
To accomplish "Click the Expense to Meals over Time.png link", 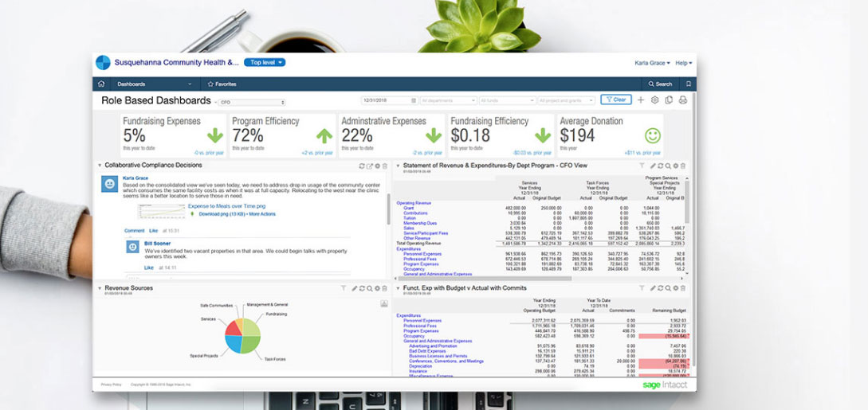I will [226, 206].
